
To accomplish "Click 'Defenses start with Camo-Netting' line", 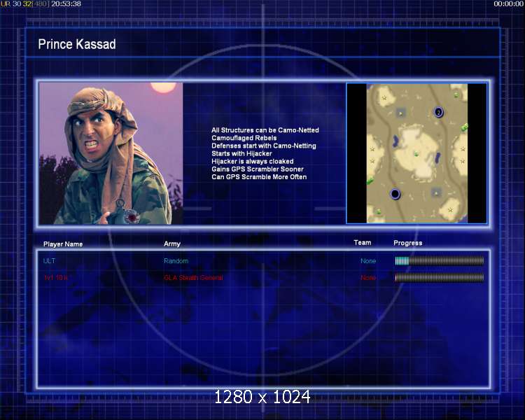I will tap(264, 146).
